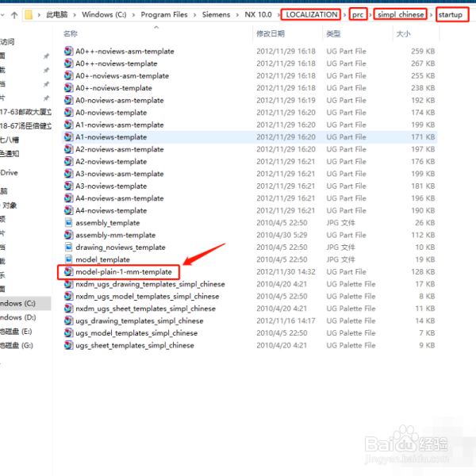
Task: Click the assembly_template JPG file icon
Action: point(68,222)
